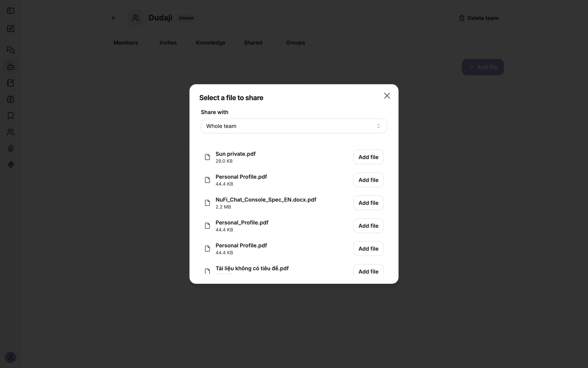Open the single paperclip attachments icon

tap(10, 148)
